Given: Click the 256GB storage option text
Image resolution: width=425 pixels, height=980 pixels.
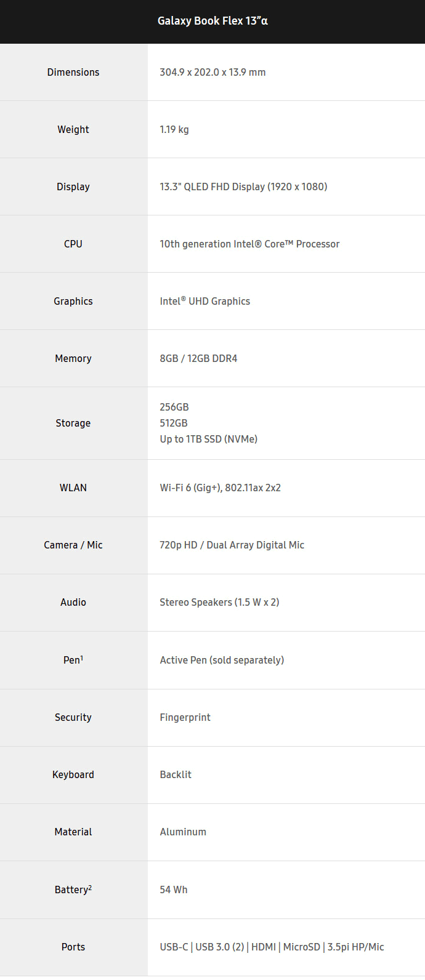Looking at the screenshot, I should [x=174, y=407].
